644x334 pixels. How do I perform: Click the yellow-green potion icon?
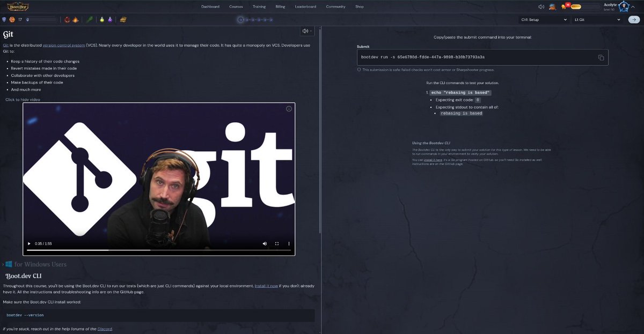[101, 20]
